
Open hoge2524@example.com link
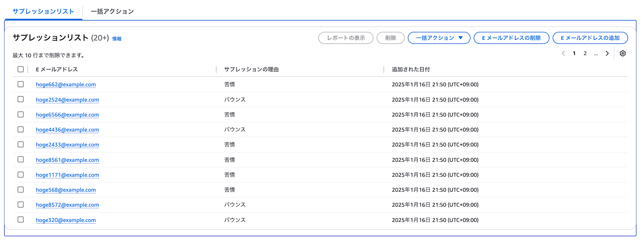click(67, 100)
